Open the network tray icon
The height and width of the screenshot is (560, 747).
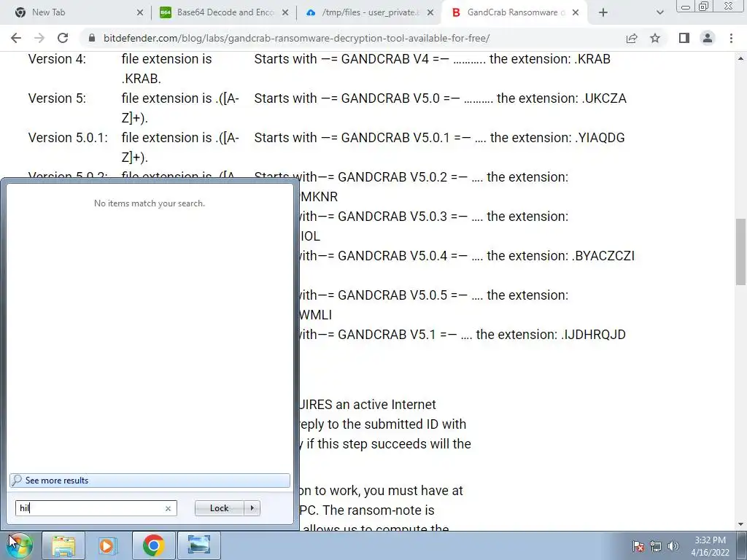click(x=656, y=546)
